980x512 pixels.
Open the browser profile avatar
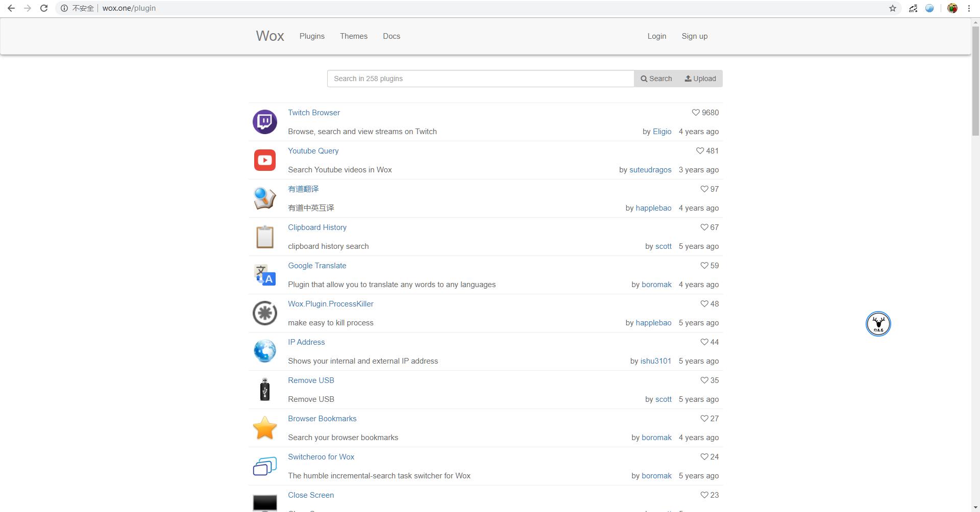point(952,8)
